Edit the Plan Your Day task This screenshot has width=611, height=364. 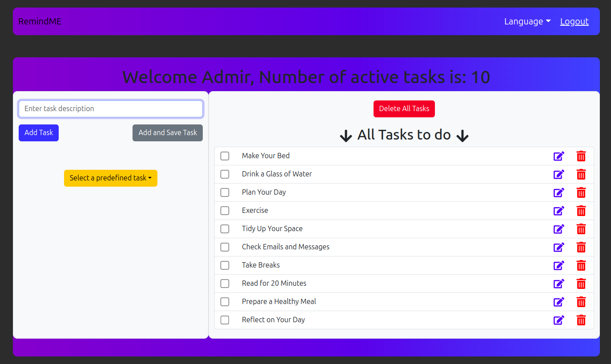click(559, 192)
